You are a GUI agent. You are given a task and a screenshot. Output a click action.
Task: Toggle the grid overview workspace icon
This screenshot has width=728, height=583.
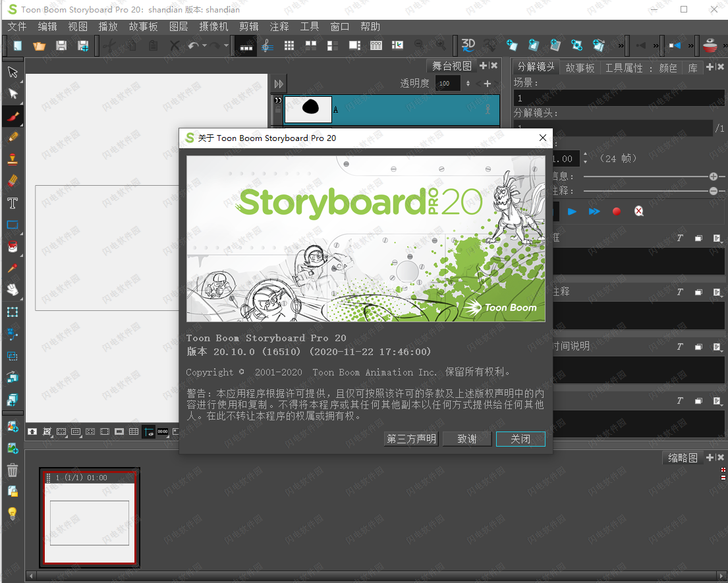[x=289, y=45]
